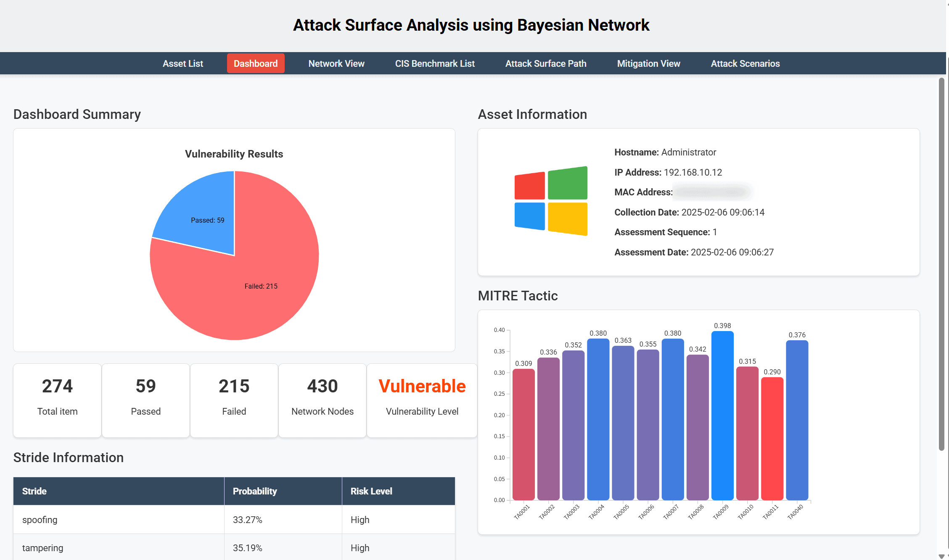View the Attack Surface Path page
The width and height of the screenshot is (949, 560).
click(x=545, y=63)
